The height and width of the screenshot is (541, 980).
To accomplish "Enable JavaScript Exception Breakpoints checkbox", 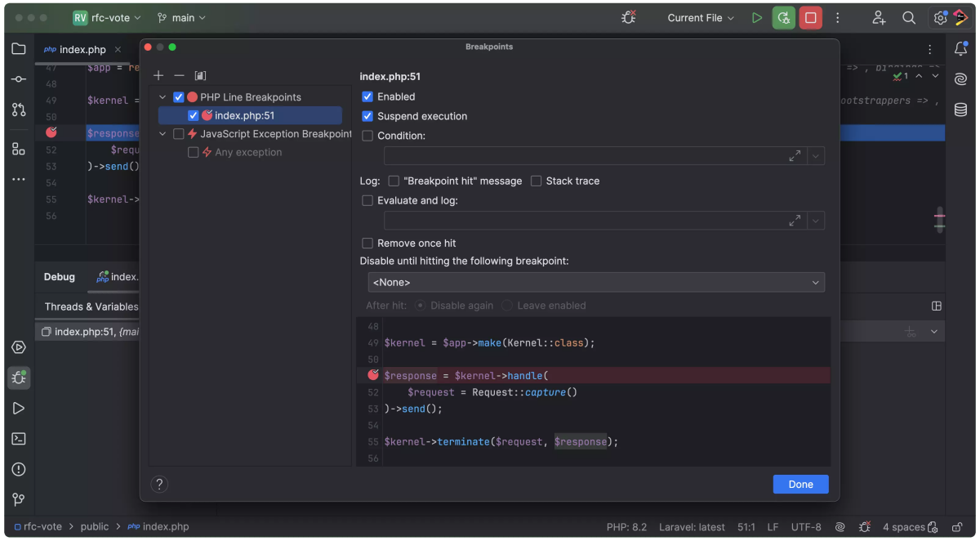I will (179, 134).
